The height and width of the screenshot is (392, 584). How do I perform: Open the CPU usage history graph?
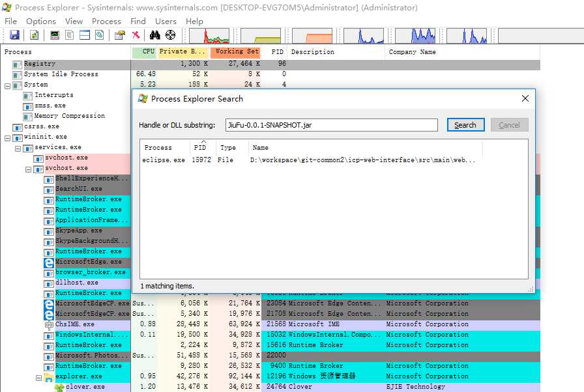[209, 36]
